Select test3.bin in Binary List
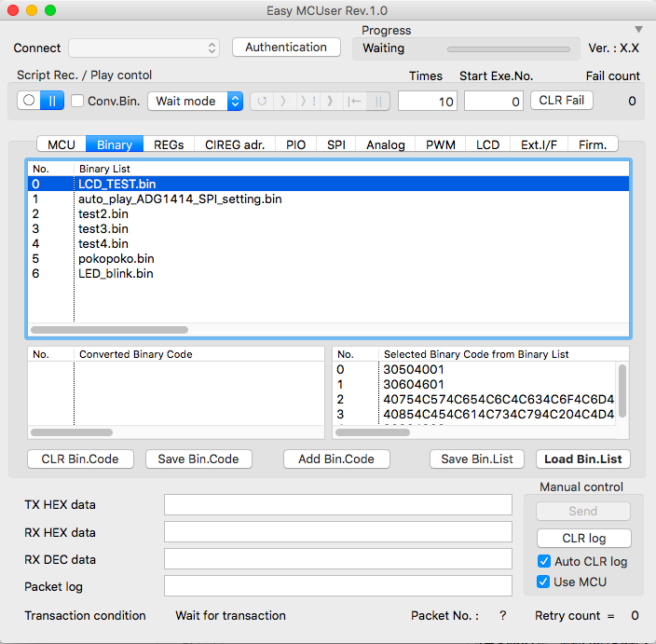This screenshot has height=644, width=656. [x=328, y=229]
